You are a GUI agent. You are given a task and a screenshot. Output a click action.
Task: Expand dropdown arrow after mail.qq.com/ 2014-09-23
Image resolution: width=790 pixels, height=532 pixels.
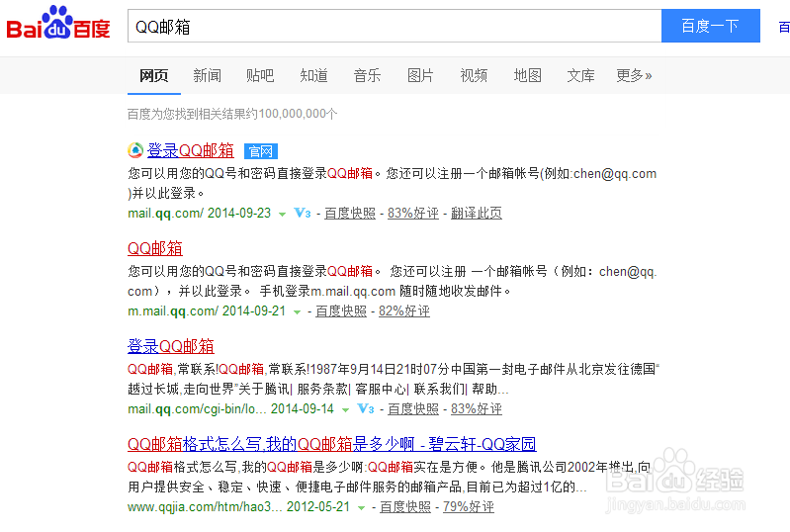coord(282,215)
